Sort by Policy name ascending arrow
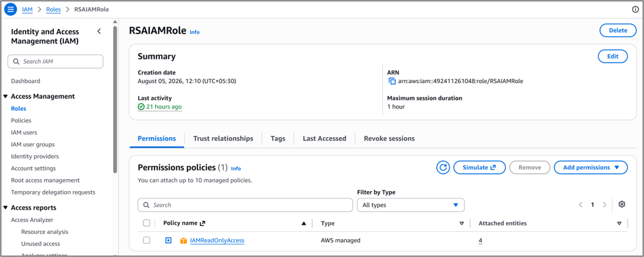 coord(304,223)
